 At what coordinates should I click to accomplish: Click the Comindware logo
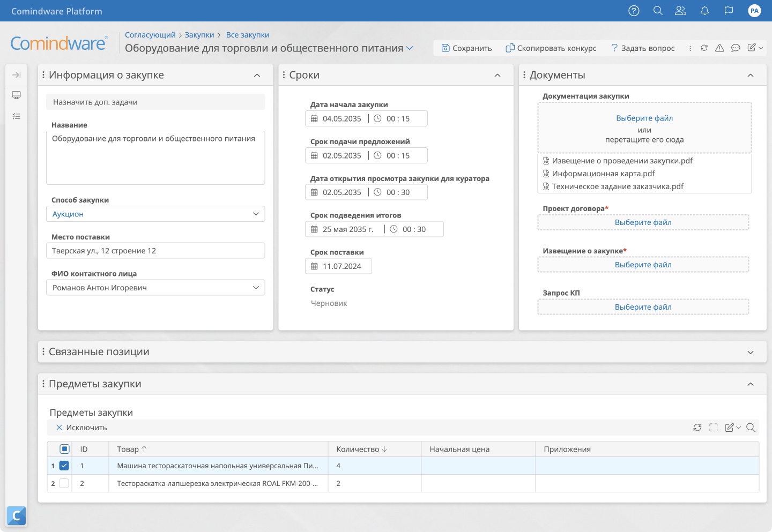[59, 43]
